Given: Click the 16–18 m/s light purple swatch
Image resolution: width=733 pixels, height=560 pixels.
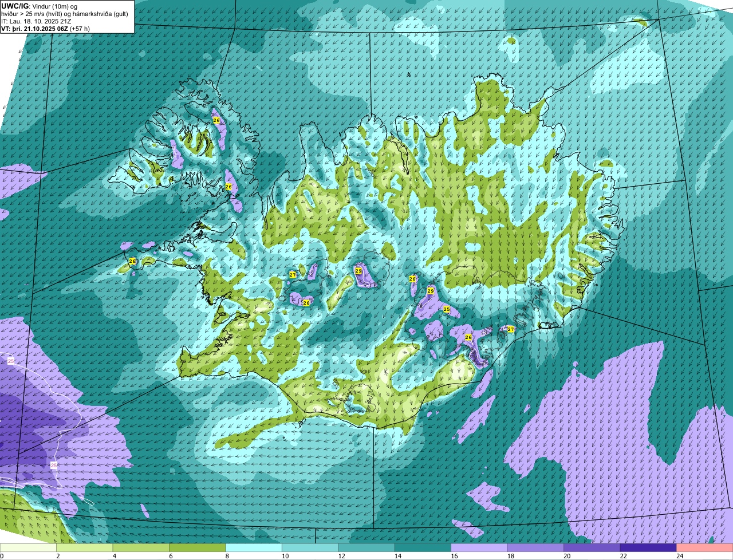Looking at the screenshot, I should pos(479,547).
